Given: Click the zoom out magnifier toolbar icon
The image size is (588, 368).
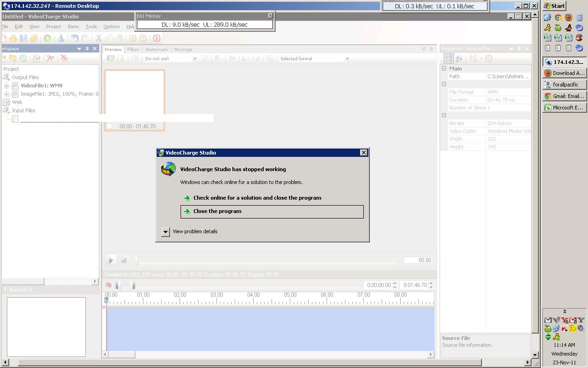Looking at the screenshot, I should 143,38.
